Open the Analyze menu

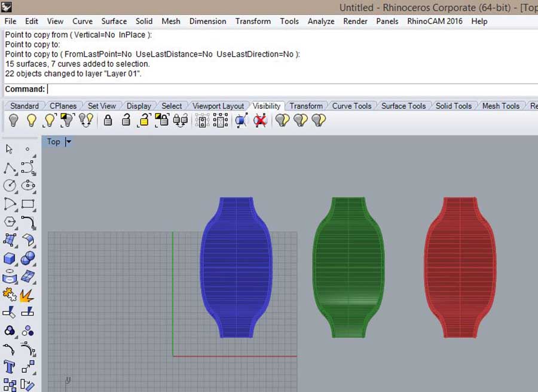321,22
